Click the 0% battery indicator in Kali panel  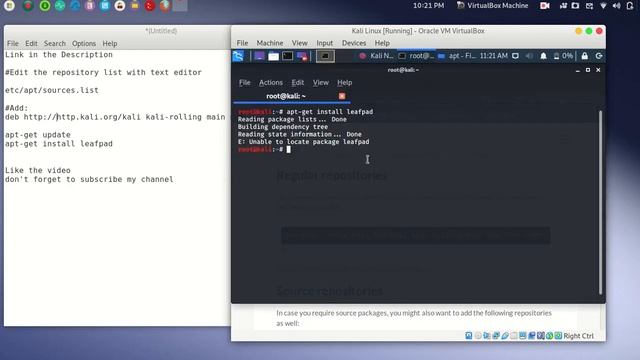pos(563,56)
